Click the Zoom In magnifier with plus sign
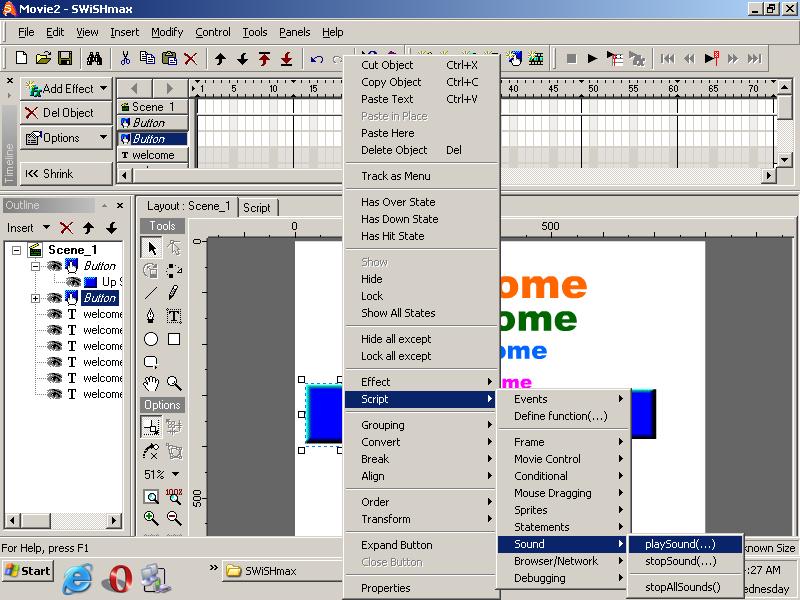Viewport: 800px width, 600px height. click(x=151, y=518)
